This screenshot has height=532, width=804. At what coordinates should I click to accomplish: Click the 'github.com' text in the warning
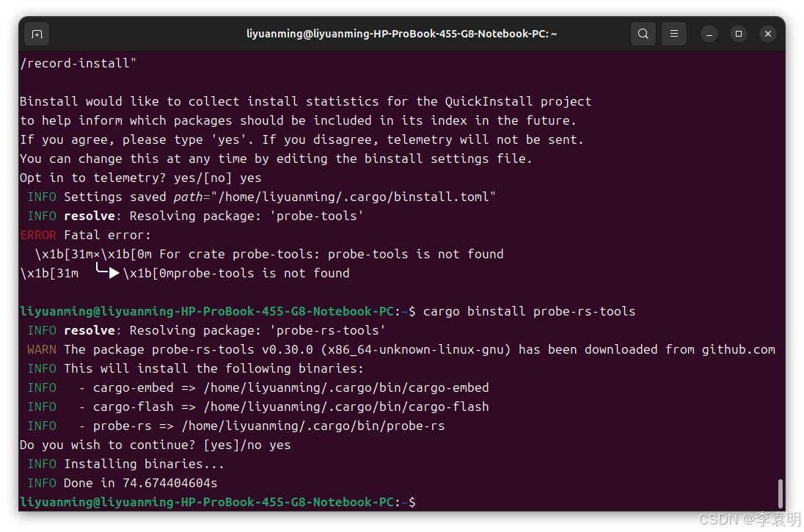tap(739, 349)
